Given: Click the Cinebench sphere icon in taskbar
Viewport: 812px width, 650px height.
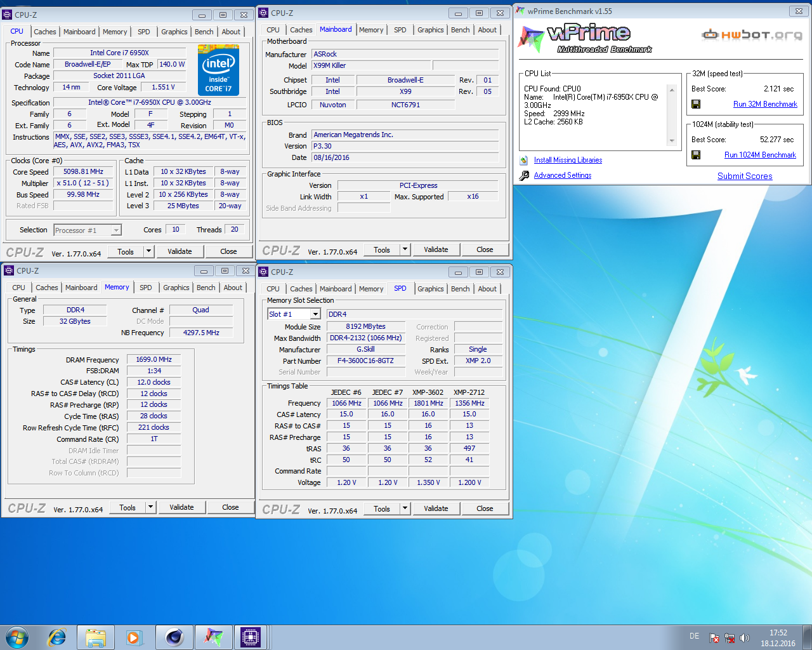Looking at the screenshot, I should click(174, 637).
